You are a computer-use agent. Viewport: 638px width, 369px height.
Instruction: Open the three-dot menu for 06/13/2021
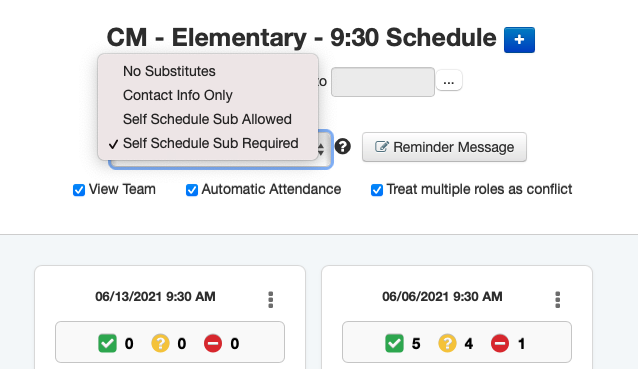point(271,300)
